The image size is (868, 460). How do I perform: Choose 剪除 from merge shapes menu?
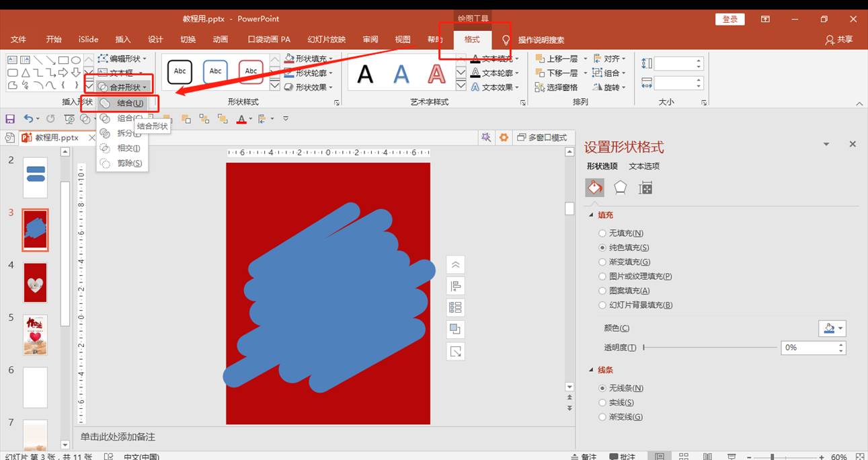pos(128,163)
